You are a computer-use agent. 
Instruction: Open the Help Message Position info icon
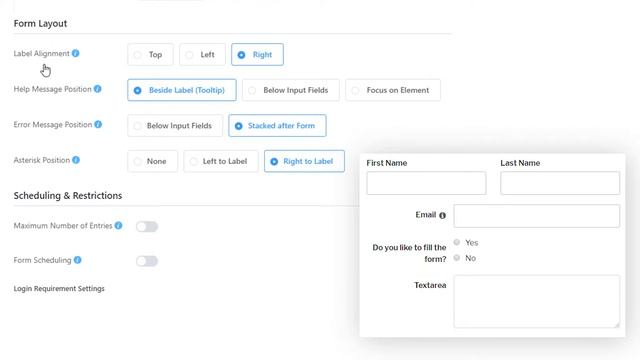(98, 89)
